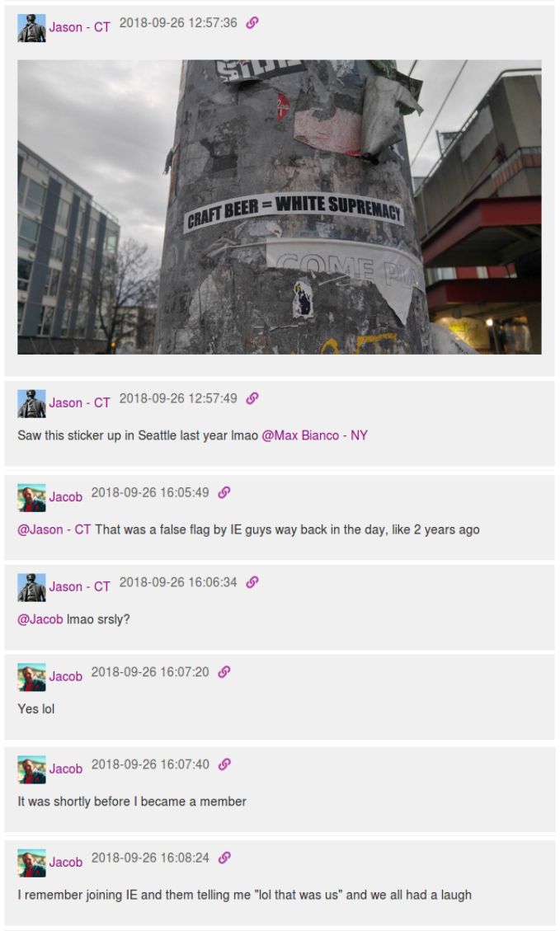Click permalink icon on 16:07:20 message
This screenshot has height=931, width=560.
(224, 671)
